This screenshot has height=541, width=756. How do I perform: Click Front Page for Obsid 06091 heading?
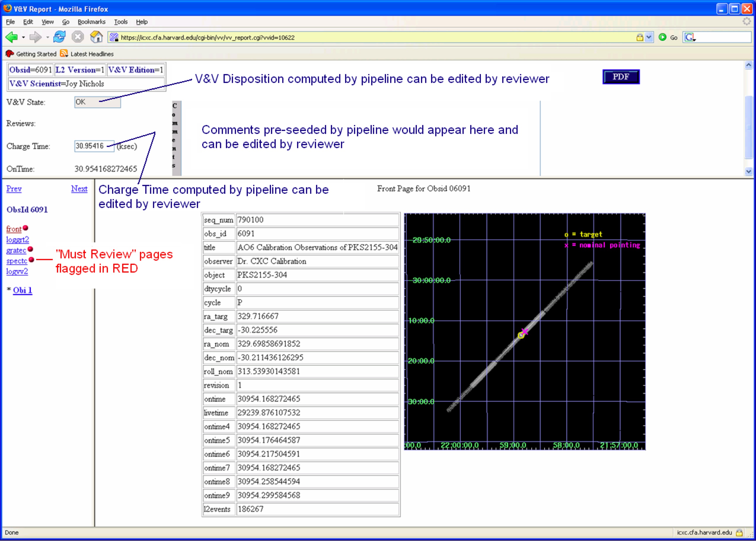424,188
